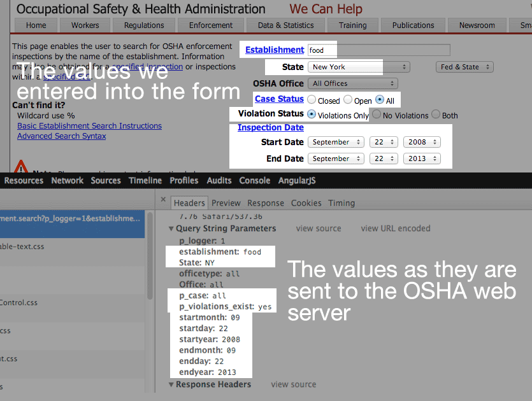Click the 'State: NY' parameter line
The width and height of the screenshot is (532, 401).
tap(197, 263)
